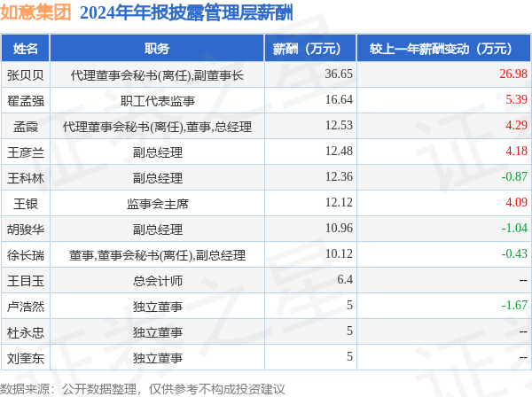Viewport: 532px width, 397px height.
Task: Click the 职工代表监事 position cell
Action: click(x=157, y=101)
